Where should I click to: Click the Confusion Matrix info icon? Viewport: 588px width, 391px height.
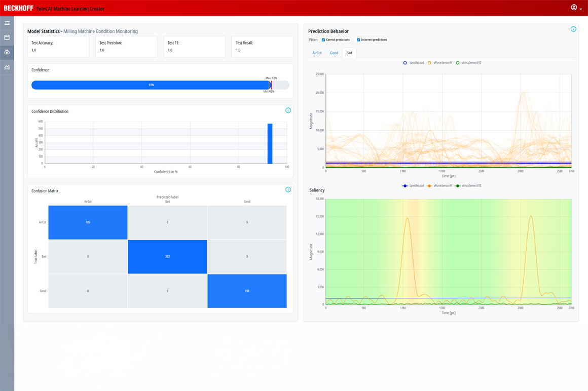pos(288,190)
